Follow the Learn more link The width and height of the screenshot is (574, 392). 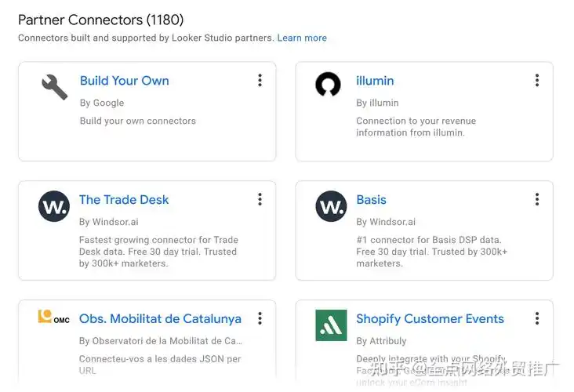pyautogui.click(x=302, y=38)
